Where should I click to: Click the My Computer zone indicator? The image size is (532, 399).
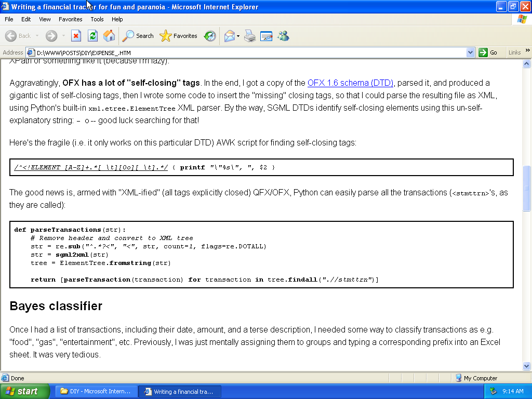[476, 378]
